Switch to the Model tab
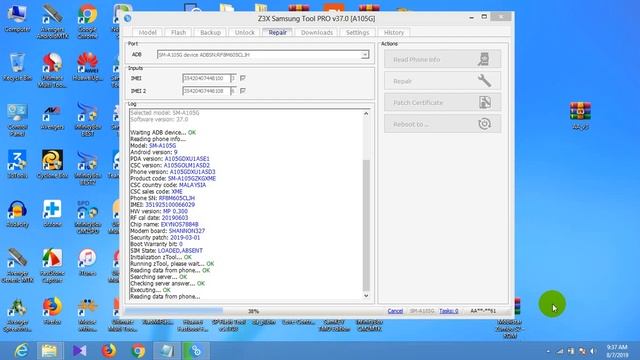Screen dimensions: 640x360 click(147, 32)
